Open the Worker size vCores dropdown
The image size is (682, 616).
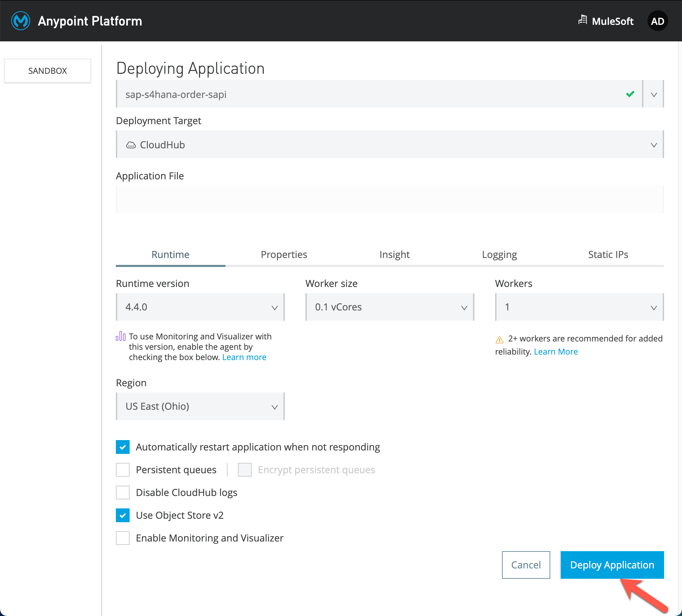pos(390,307)
